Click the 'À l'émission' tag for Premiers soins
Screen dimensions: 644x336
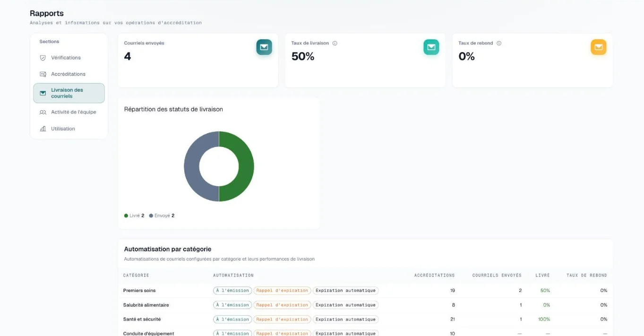(232, 291)
